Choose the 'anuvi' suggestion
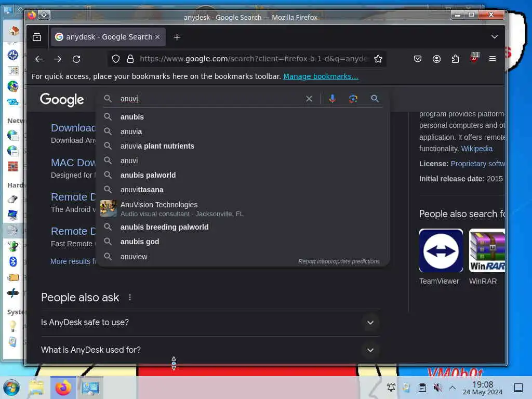 click(x=243, y=161)
